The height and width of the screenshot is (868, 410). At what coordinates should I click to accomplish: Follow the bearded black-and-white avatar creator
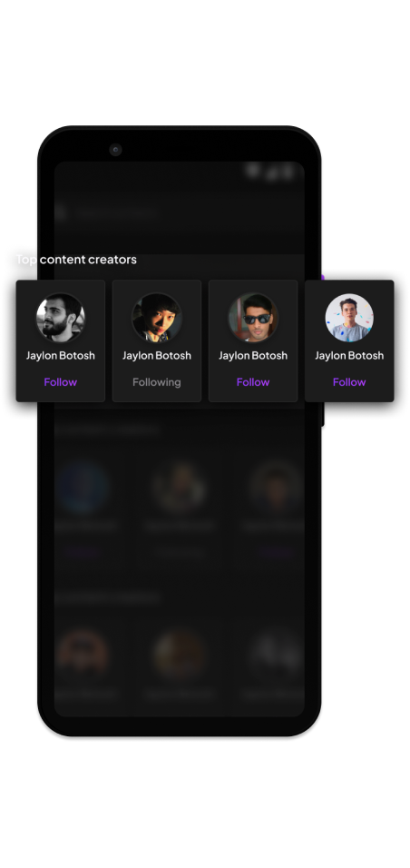pos(60,382)
